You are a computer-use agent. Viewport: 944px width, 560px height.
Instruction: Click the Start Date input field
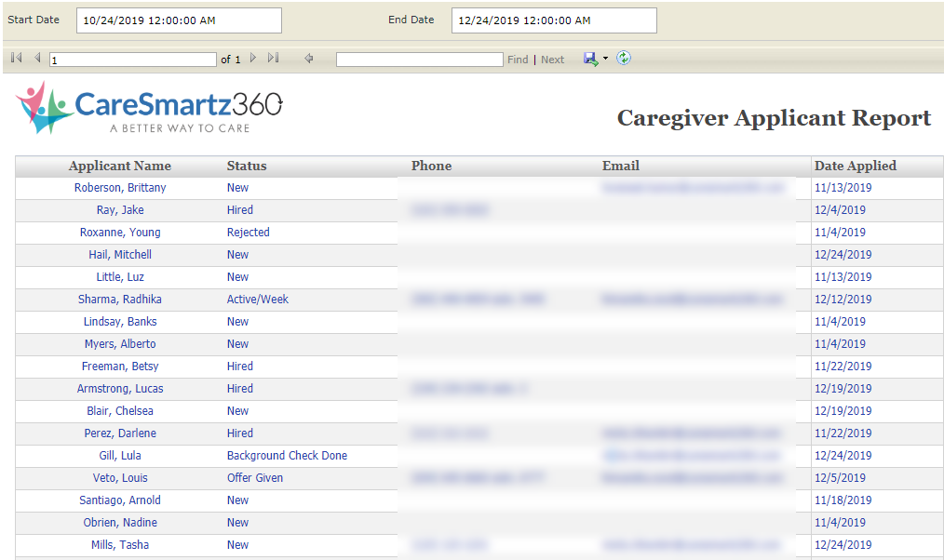[x=179, y=20]
